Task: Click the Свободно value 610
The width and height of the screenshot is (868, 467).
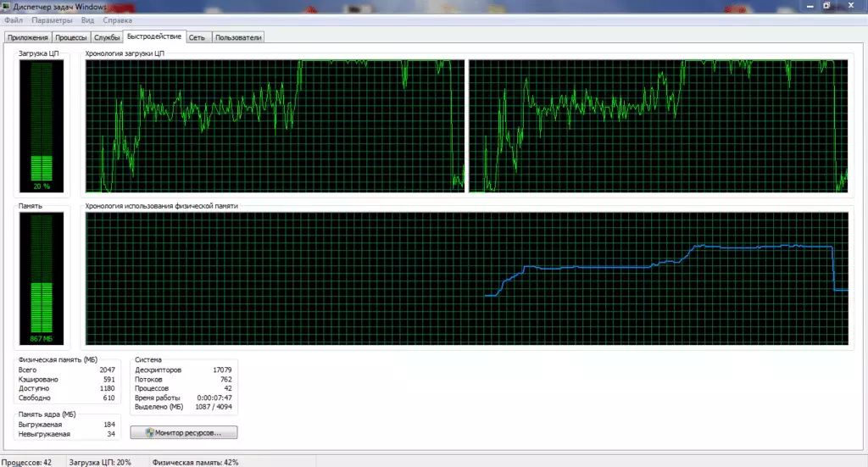Action: [109, 398]
